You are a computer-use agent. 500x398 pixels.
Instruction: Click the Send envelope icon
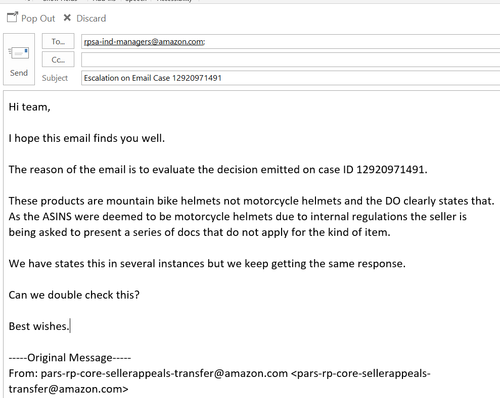click(x=19, y=53)
